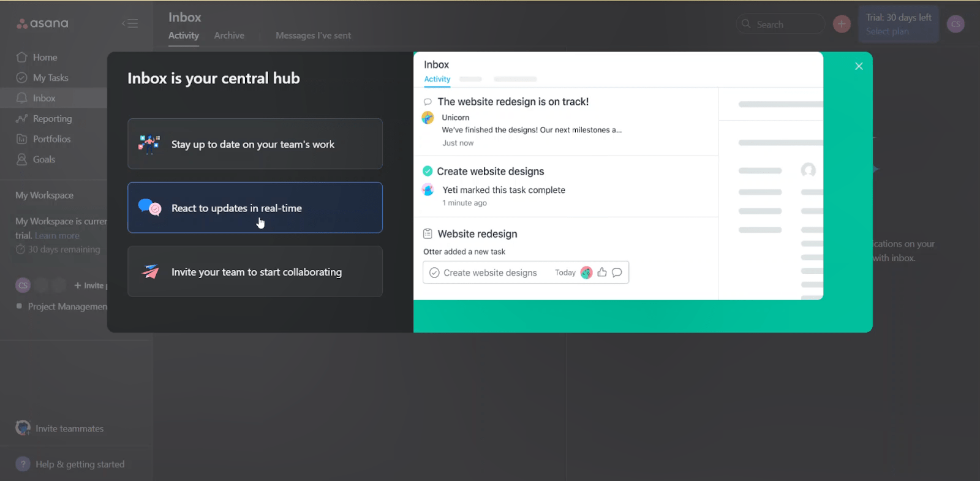The width and height of the screenshot is (980, 481).
Task: Click the assignee avatar next to Today
Action: pos(586,273)
